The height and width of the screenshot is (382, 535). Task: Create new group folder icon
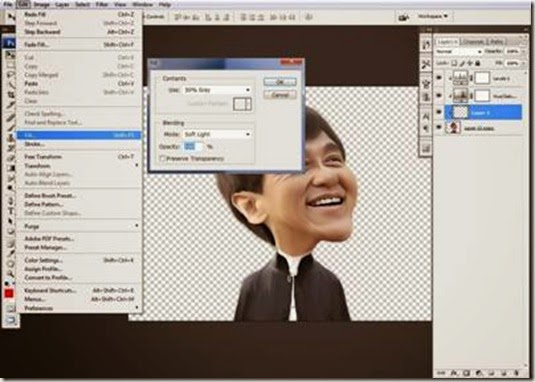pyautogui.click(x=491, y=373)
